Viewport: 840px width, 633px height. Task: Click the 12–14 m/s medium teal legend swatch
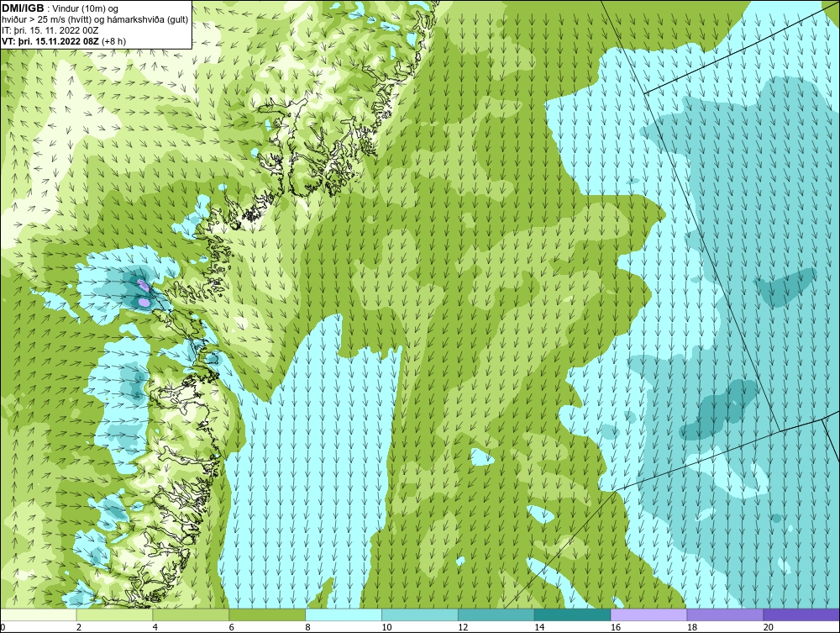496,615
